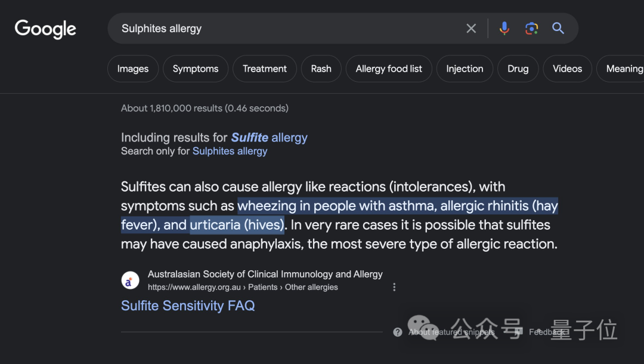The width and height of the screenshot is (644, 364).
Task: Open the Sulfite Sensitivity FAQ result
Action: pyautogui.click(x=188, y=306)
